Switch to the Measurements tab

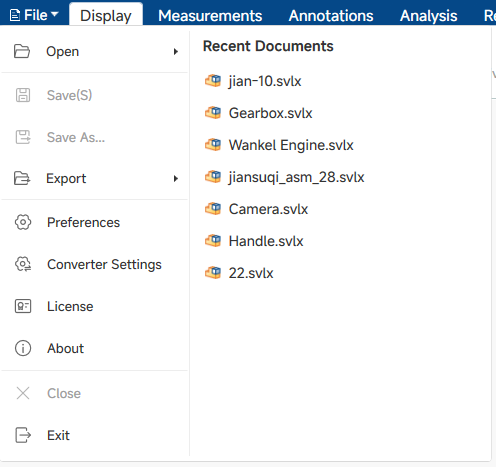click(x=210, y=15)
